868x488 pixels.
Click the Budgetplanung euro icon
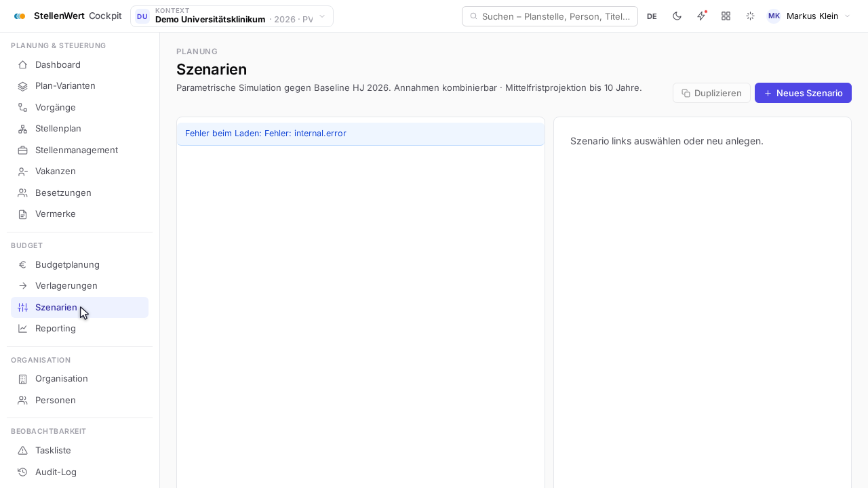pos(22,265)
